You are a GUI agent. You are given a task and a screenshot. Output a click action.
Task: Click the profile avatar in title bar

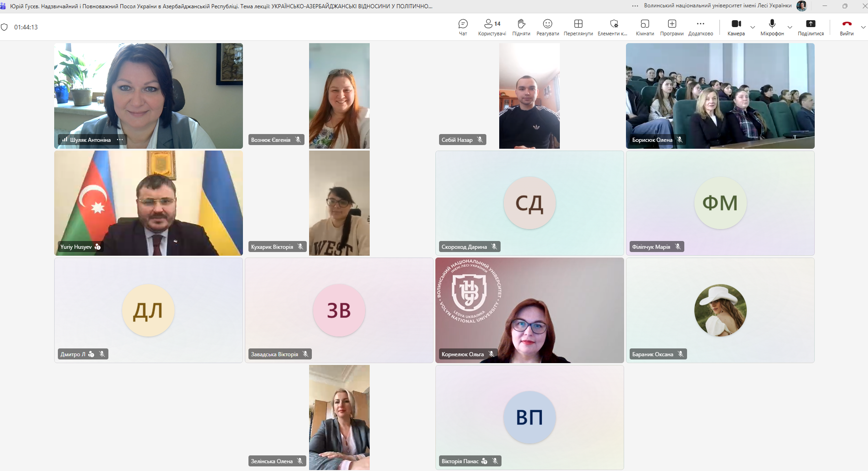click(x=801, y=6)
